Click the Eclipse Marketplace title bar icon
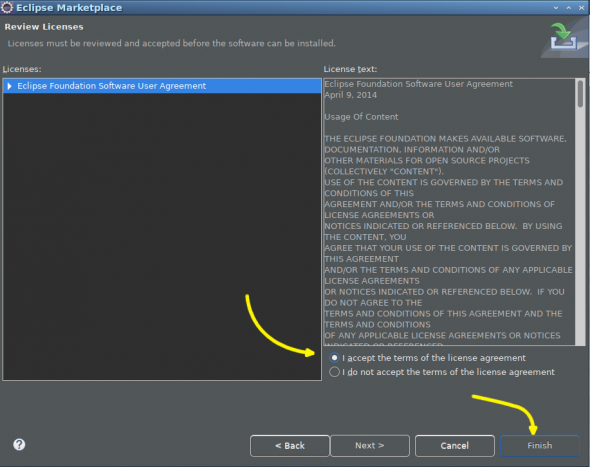This screenshot has width=590, height=467. coord(7,8)
